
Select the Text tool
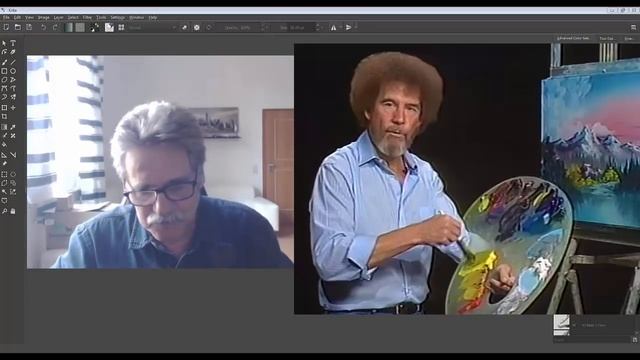[13, 43]
